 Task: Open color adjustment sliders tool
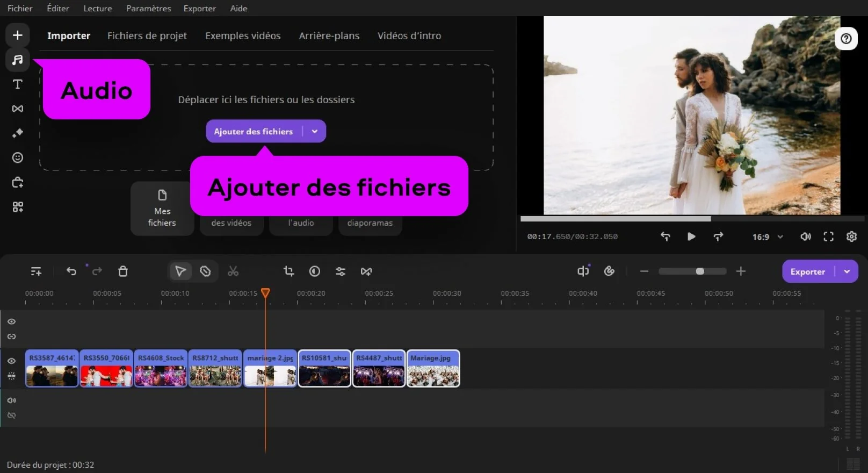pos(341,271)
